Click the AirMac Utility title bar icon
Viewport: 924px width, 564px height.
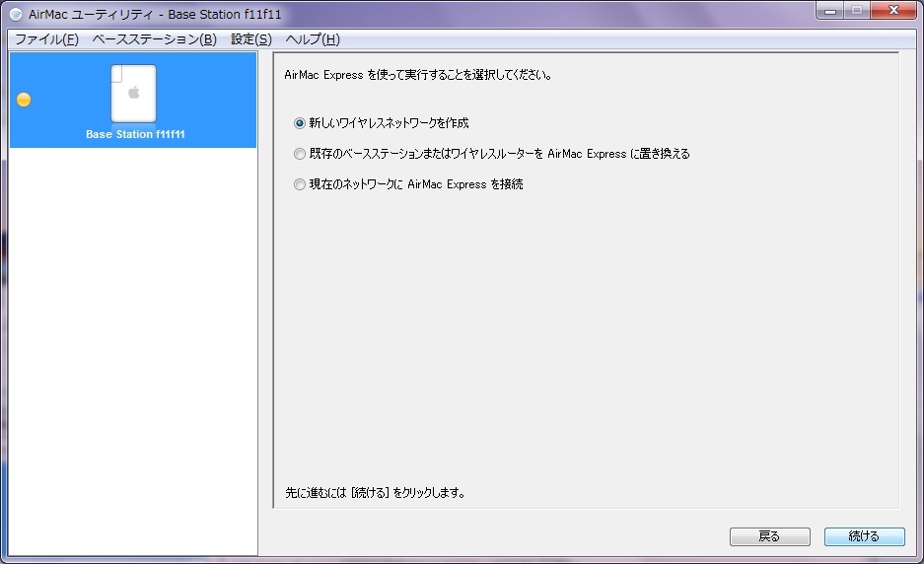[x=16, y=14]
